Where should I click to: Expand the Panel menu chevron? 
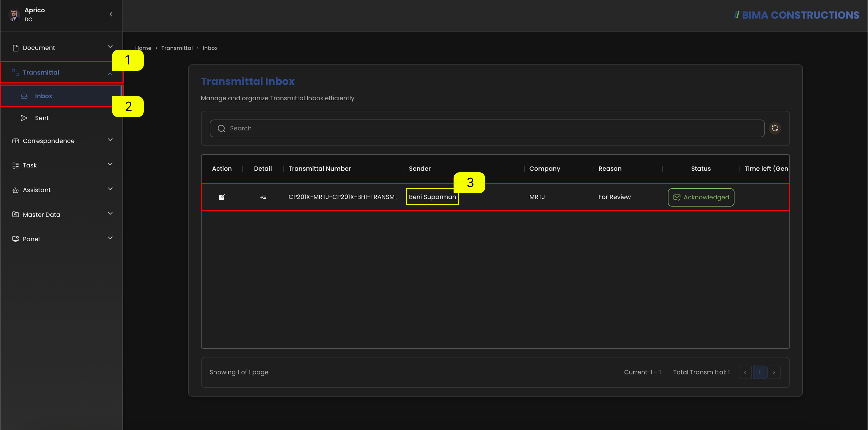point(110,238)
